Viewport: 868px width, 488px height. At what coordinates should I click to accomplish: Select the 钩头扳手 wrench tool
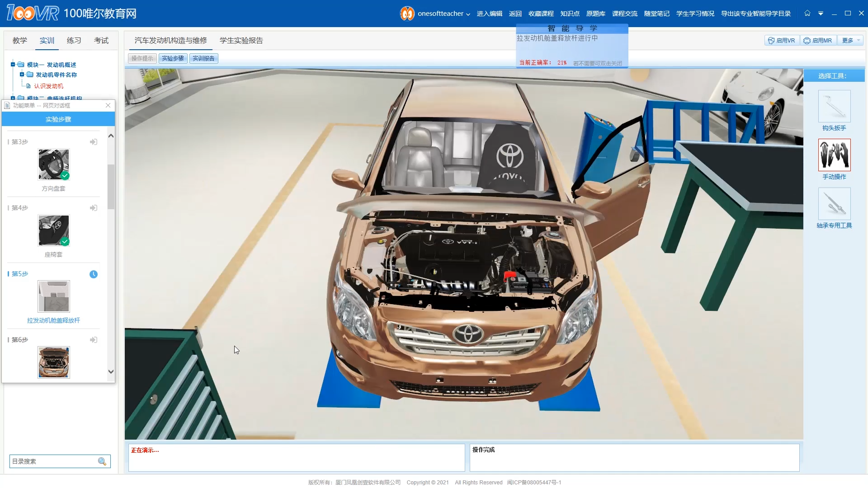click(x=834, y=106)
